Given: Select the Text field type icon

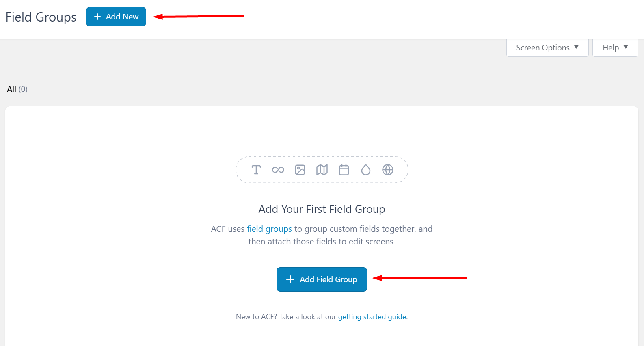Looking at the screenshot, I should 256,170.
